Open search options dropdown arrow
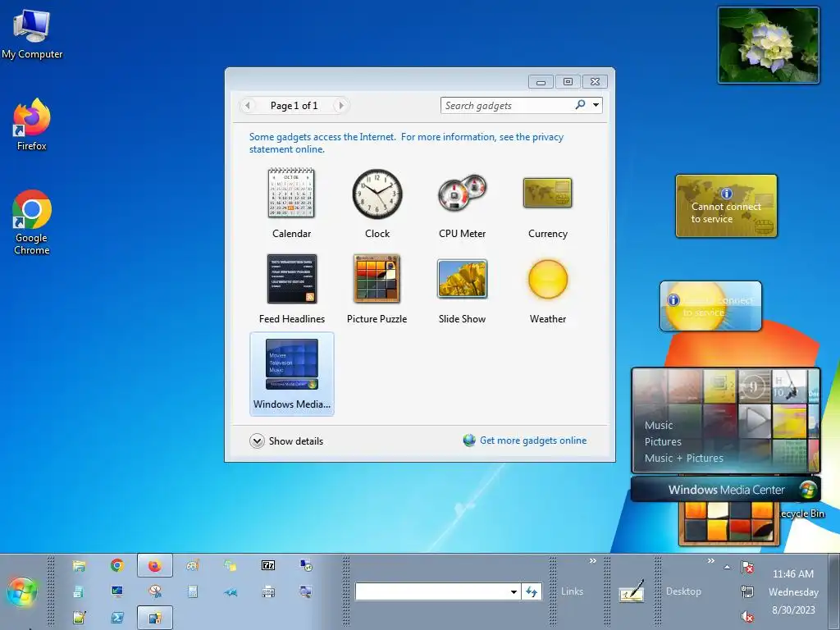The image size is (840, 630). pos(596,105)
